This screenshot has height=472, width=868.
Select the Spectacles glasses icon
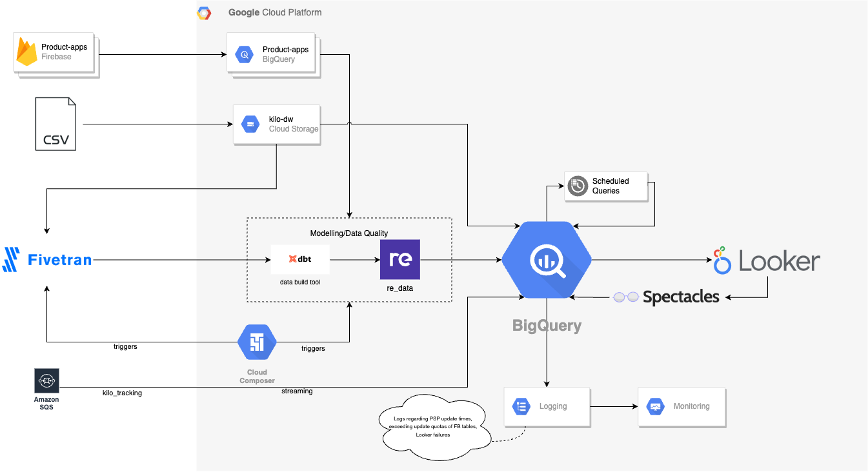[625, 297]
